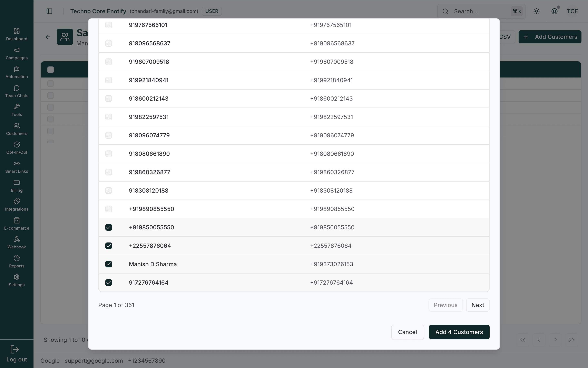Uncheck the +919850055550 row checkbox
Screen dimensions: 588x368
coord(109,227)
